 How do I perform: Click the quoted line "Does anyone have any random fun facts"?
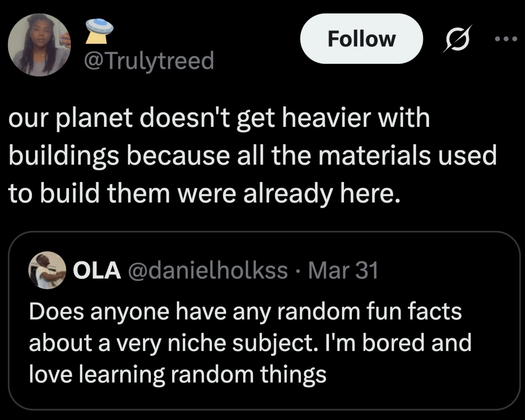click(x=245, y=311)
